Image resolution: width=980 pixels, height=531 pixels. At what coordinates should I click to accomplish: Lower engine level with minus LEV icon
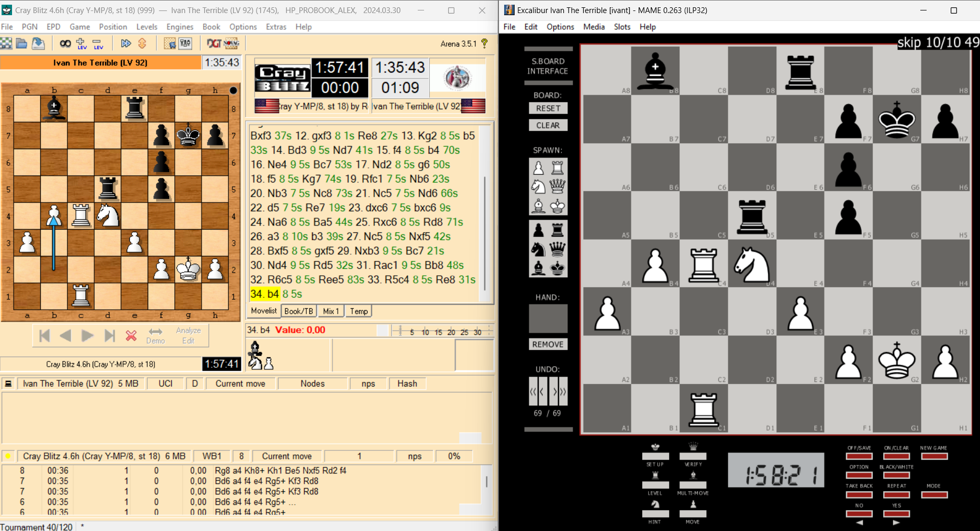[x=98, y=43]
